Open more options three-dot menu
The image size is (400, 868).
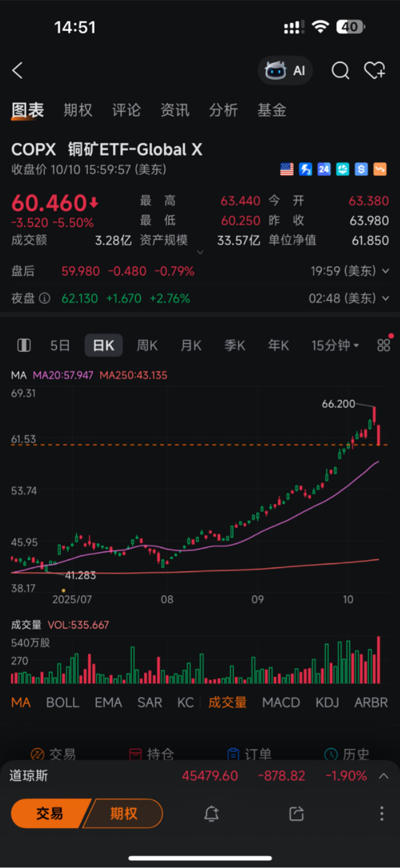point(382,813)
